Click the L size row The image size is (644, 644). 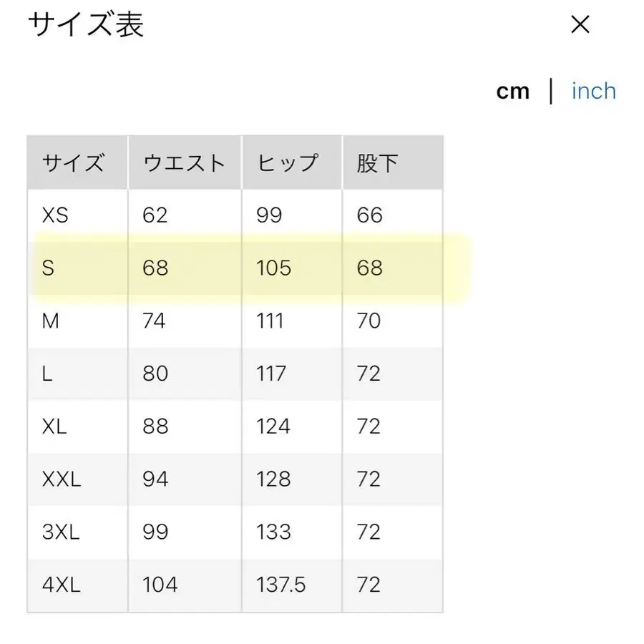pyautogui.click(x=48, y=374)
